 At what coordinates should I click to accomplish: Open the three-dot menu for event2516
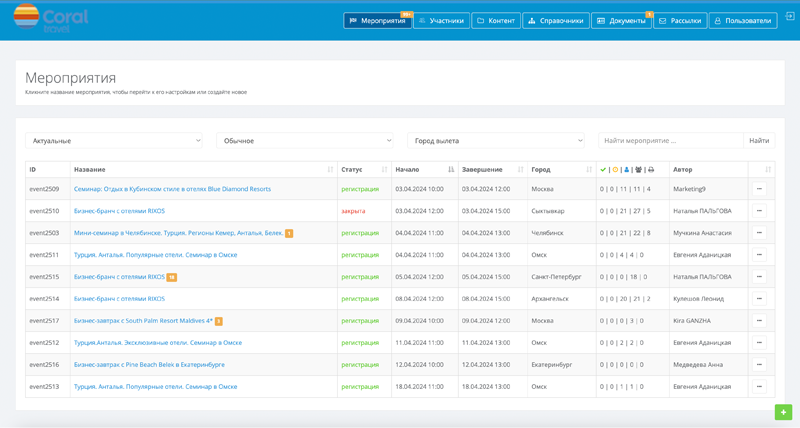click(759, 365)
